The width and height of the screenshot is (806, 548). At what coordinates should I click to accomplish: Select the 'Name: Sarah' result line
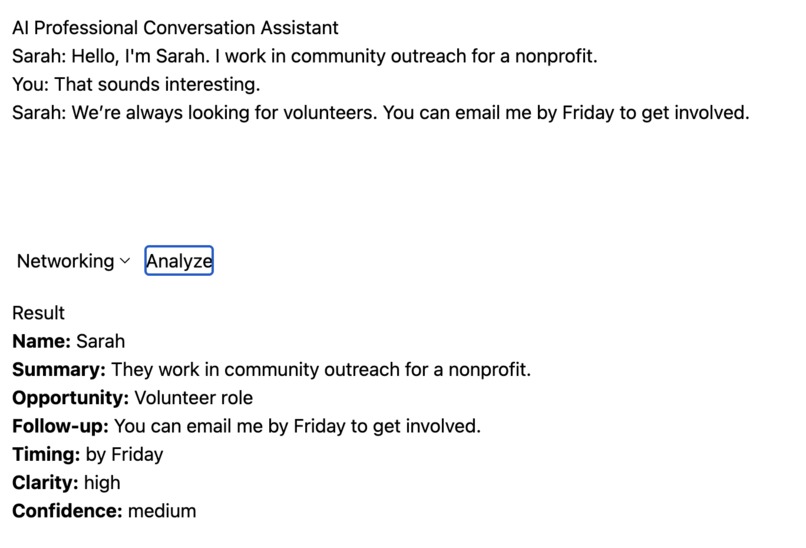pos(68,341)
